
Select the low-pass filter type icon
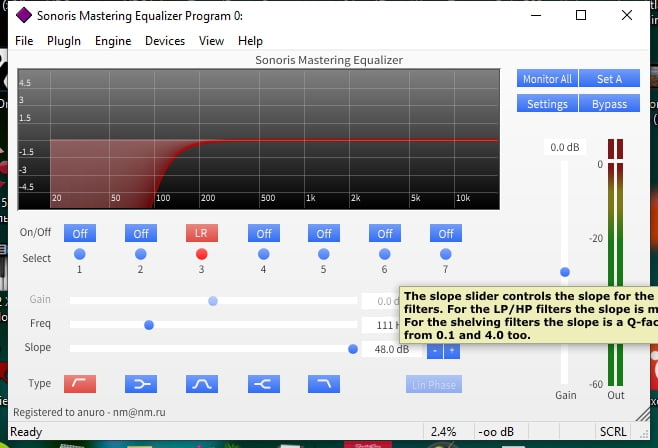pos(324,384)
